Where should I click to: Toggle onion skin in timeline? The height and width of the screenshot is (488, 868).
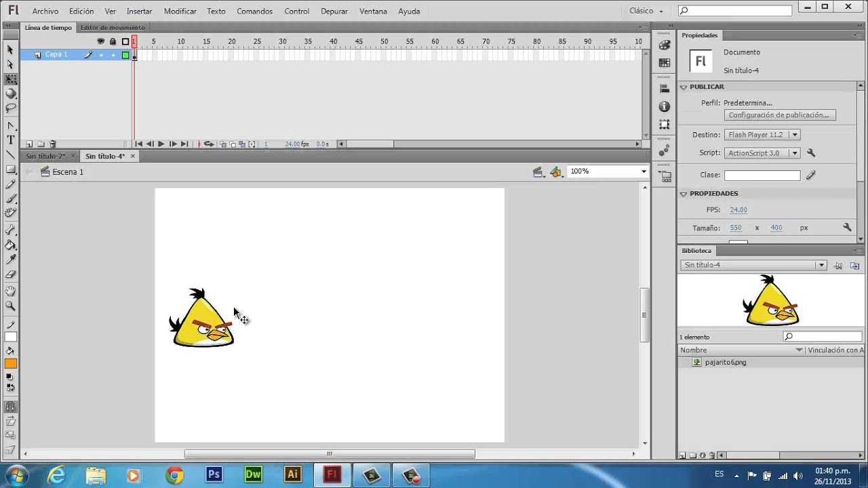(222, 144)
